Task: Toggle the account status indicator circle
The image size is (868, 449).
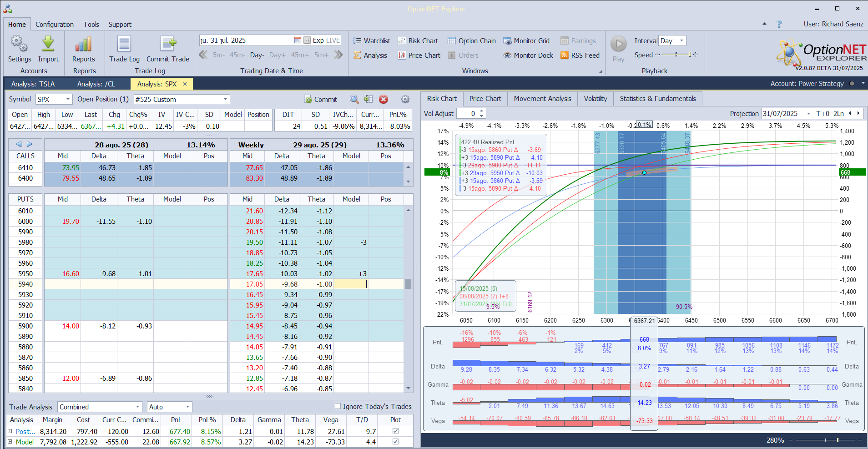Action: pyautogui.click(x=852, y=83)
